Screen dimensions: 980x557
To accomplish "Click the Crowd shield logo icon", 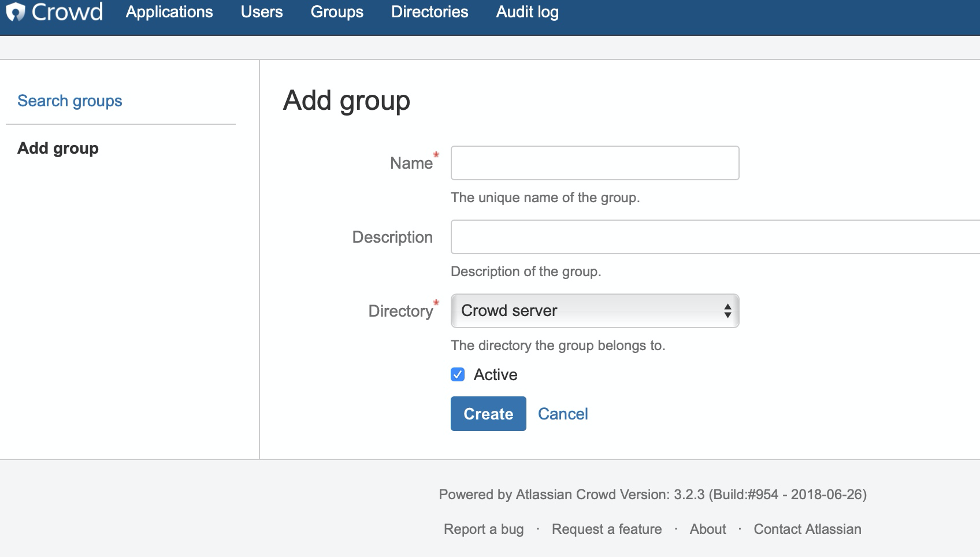I will coord(15,12).
